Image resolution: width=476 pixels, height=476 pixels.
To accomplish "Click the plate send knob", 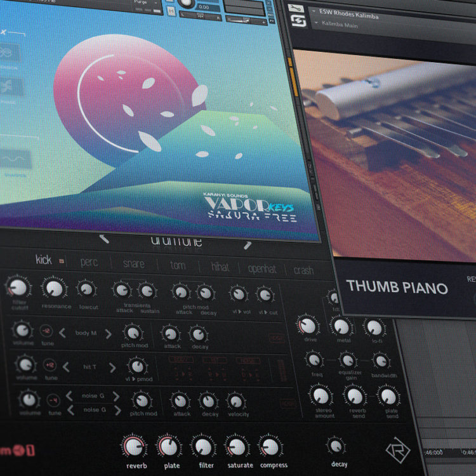I will tap(388, 397).
